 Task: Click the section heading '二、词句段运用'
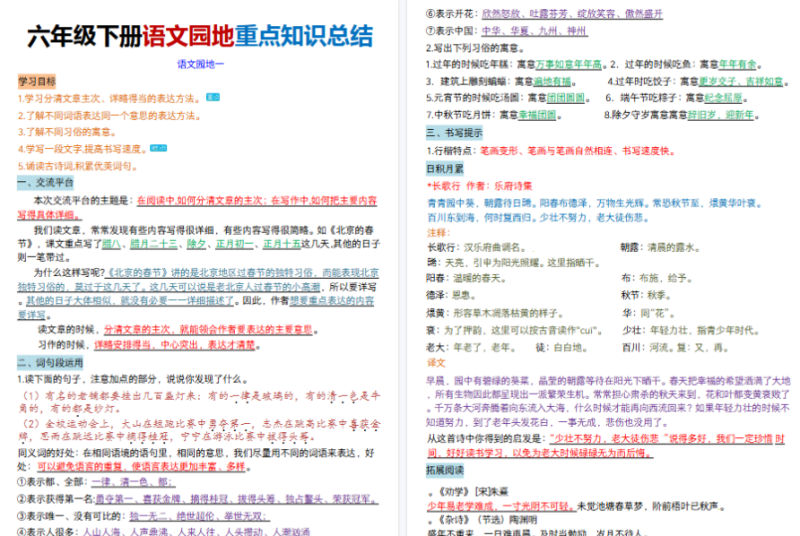click(x=50, y=363)
